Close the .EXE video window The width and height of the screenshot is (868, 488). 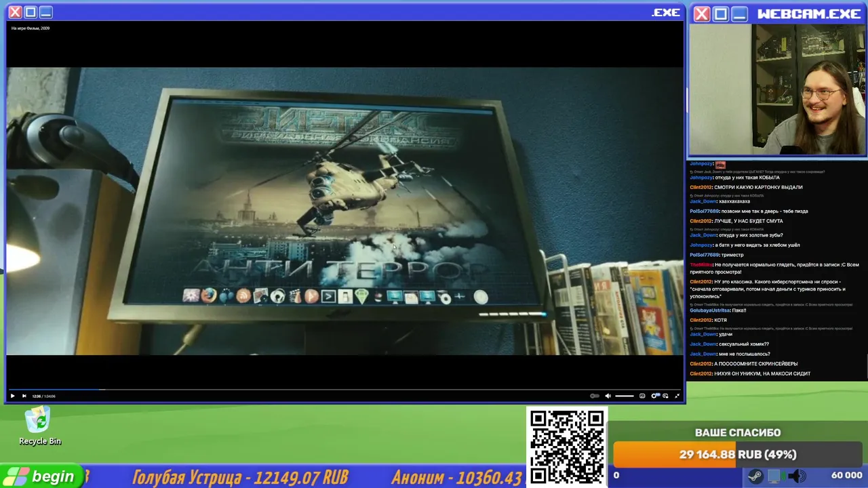coord(15,12)
